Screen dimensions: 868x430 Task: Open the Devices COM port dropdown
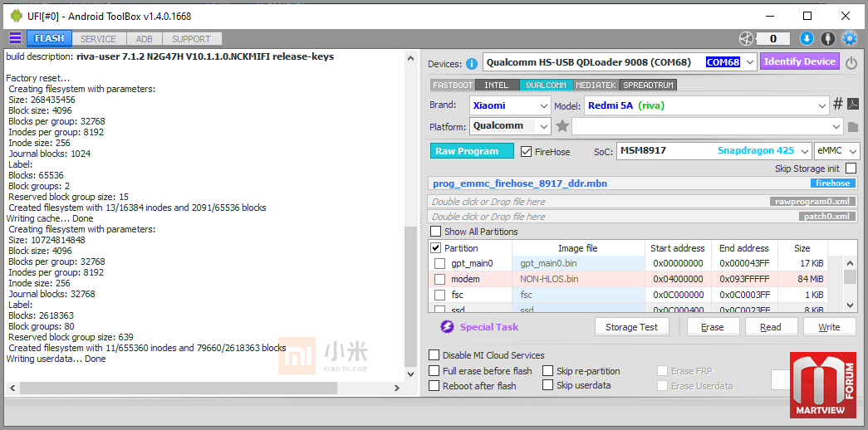(750, 62)
